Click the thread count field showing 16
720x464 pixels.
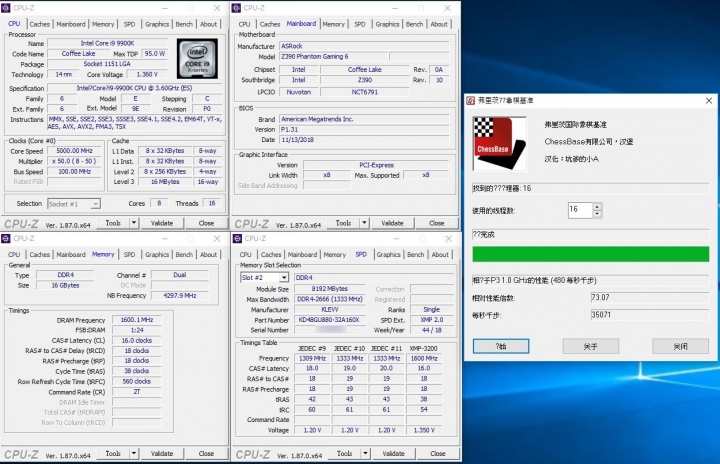(580, 210)
